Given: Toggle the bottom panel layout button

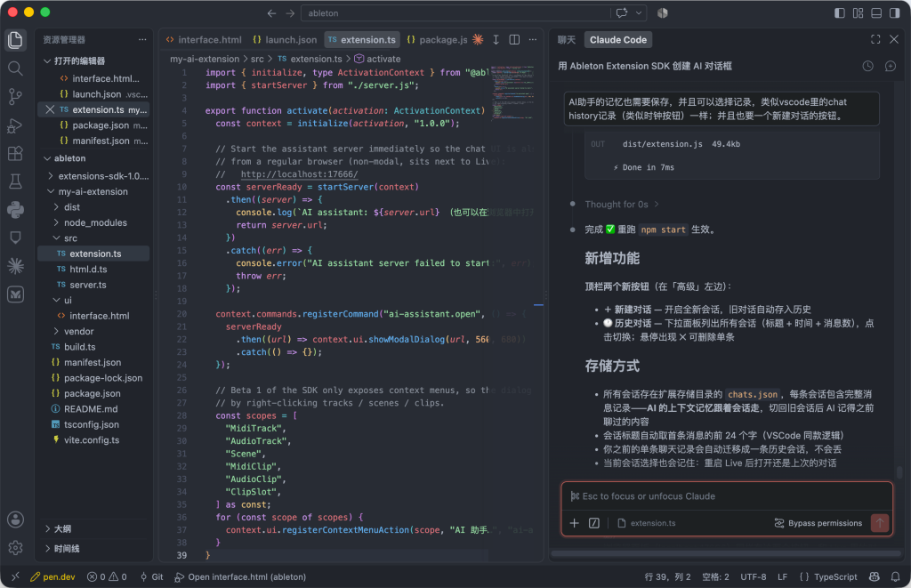Looking at the screenshot, I should coord(876,12).
